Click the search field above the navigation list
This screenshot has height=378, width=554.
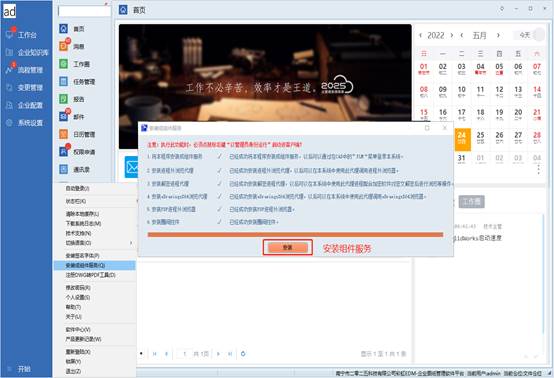84,11
